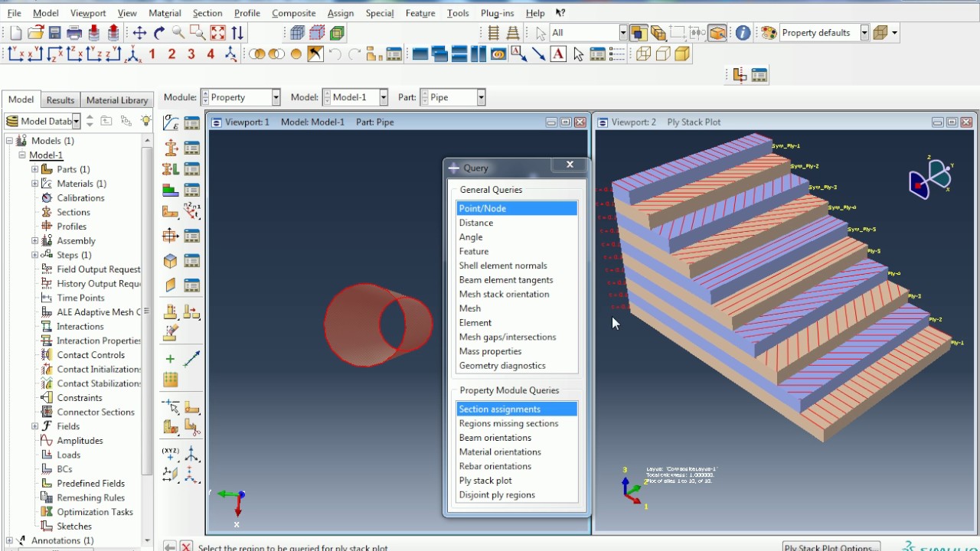Collapse the Model-1 tree node
The image size is (980, 551).
pos(22,155)
